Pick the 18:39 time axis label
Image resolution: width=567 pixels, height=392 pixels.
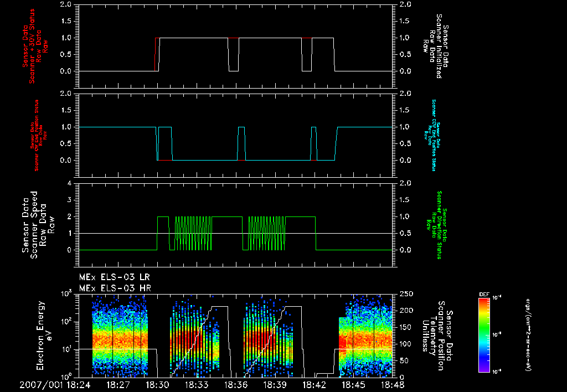click(276, 385)
